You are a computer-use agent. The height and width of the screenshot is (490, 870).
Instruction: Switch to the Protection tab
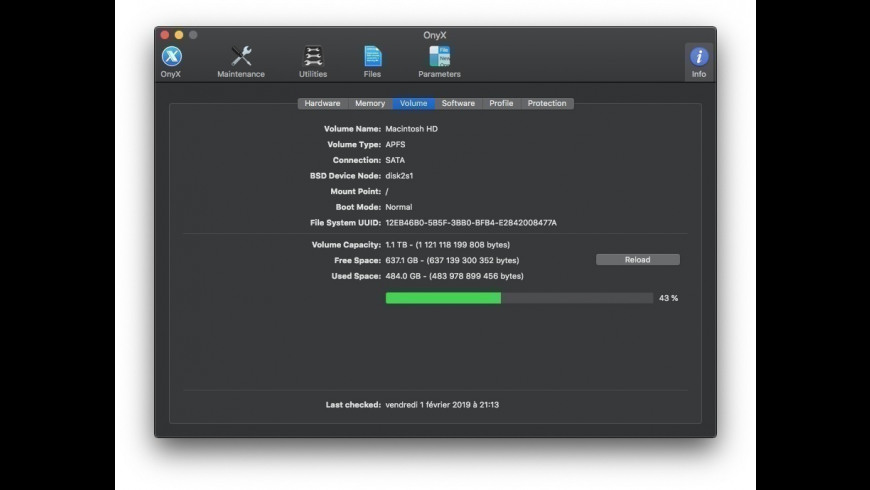(x=546, y=103)
